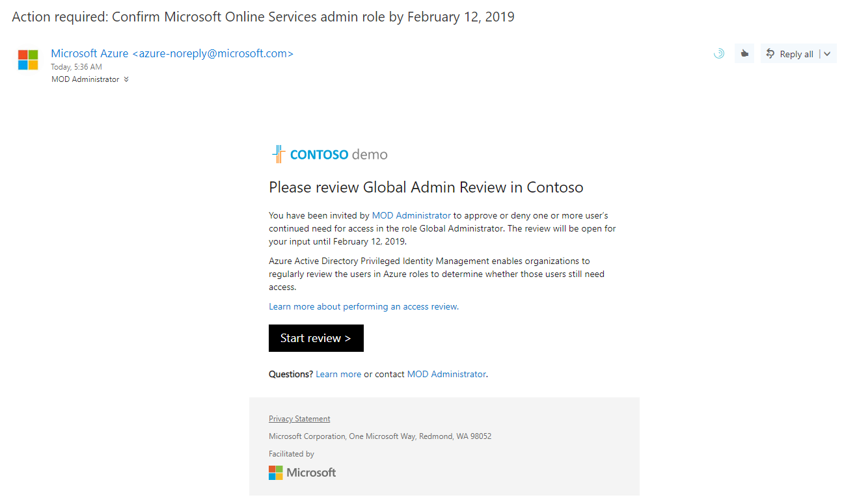844x504 pixels.
Task: Open Learn more link after Questions
Action: pos(338,374)
